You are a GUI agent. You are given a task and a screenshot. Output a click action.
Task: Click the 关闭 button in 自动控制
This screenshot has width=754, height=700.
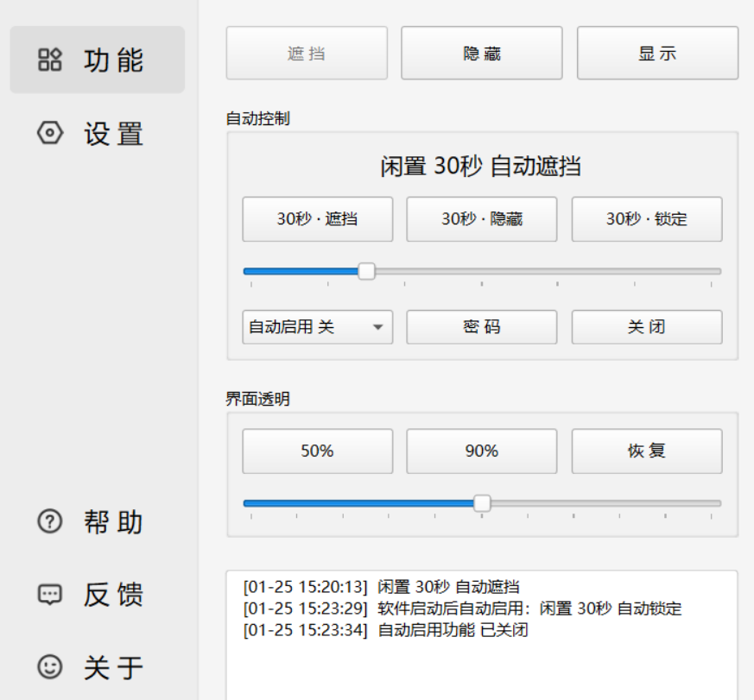click(646, 327)
